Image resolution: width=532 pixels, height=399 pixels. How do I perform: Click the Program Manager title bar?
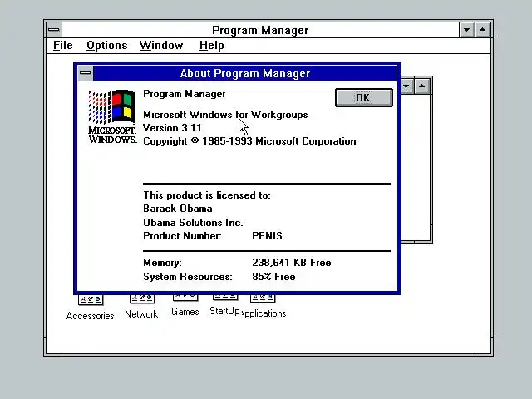(x=260, y=30)
